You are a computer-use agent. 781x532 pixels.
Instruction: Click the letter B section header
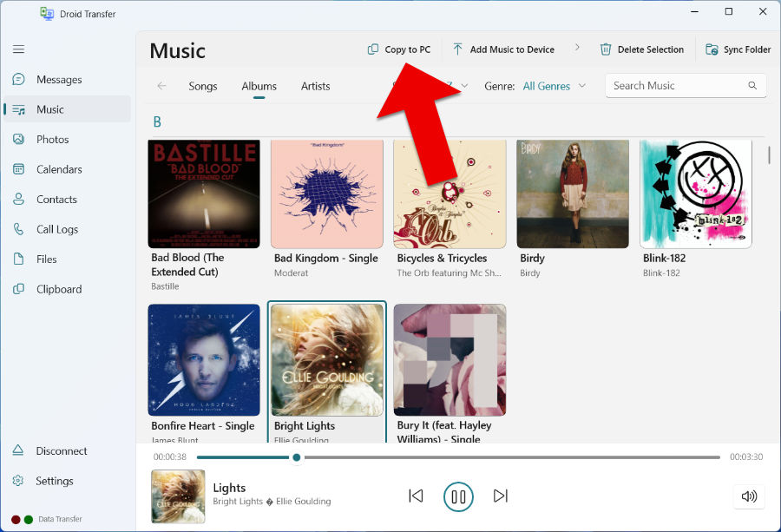(x=157, y=122)
